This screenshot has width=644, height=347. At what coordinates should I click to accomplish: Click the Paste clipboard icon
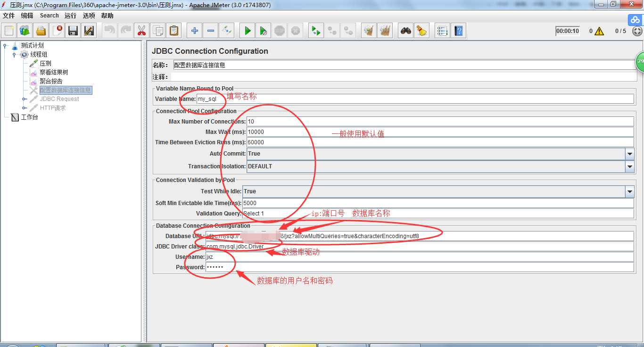click(x=174, y=31)
